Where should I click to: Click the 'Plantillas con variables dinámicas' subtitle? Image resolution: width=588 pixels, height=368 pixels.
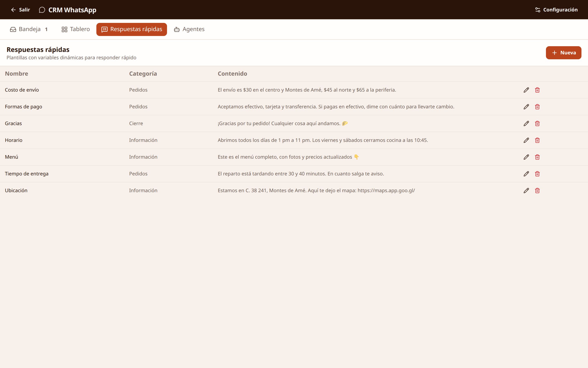(x=71, y=58)
